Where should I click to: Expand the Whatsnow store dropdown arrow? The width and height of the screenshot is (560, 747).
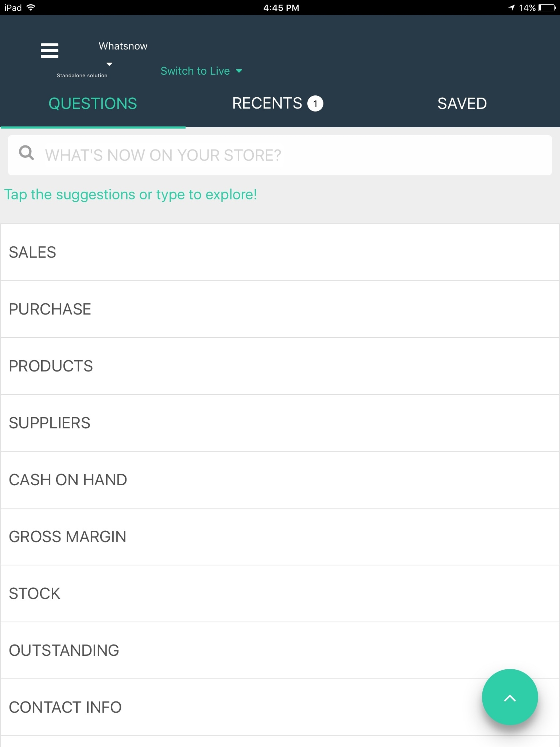[x=109, y=64]
